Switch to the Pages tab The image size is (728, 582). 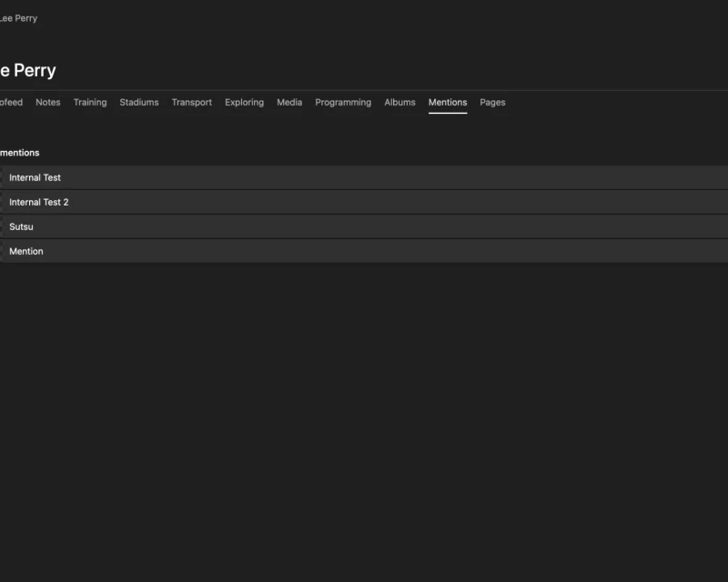pos(492,103)
